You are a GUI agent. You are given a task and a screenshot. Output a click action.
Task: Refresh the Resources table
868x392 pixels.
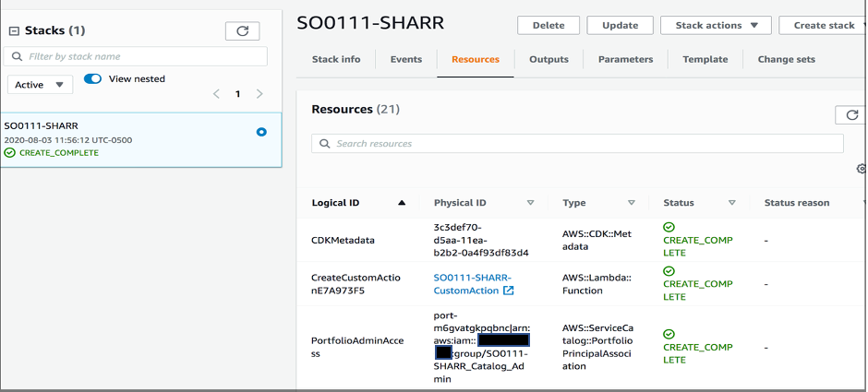pos(850,115)
